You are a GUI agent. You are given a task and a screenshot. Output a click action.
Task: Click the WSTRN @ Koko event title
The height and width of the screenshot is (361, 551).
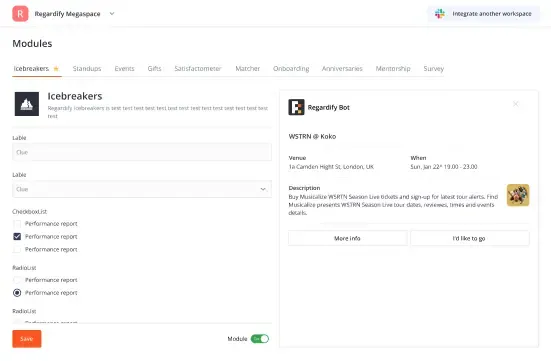click(x=312, y=136)
